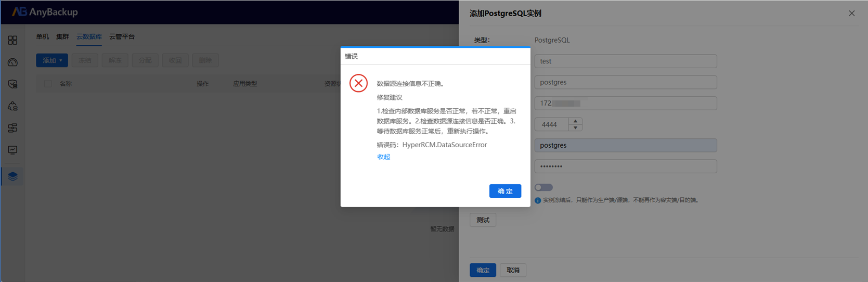Open the chart report icon in sidebar
This screenshot has height=282, width=868.
click(12, 150)
